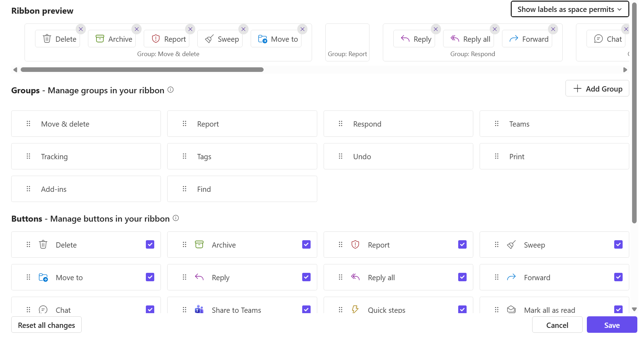The image size is (644, 337).
Task: Remove Delete from the ribbon preview
Action: [81, 29]
